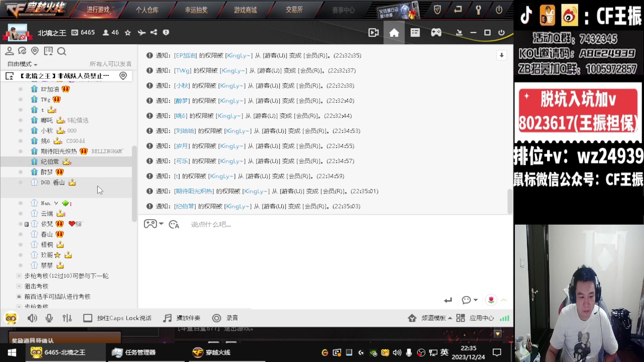Click the home icon in top toolbar
The image size is (644, 362).
pyautogui.click(x=394, y=33)
